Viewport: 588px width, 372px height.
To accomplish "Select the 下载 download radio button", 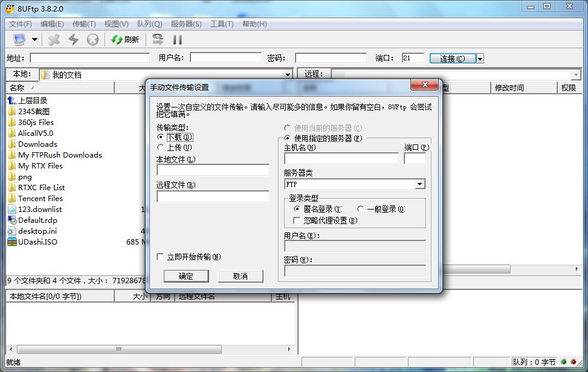I will 161,137.
